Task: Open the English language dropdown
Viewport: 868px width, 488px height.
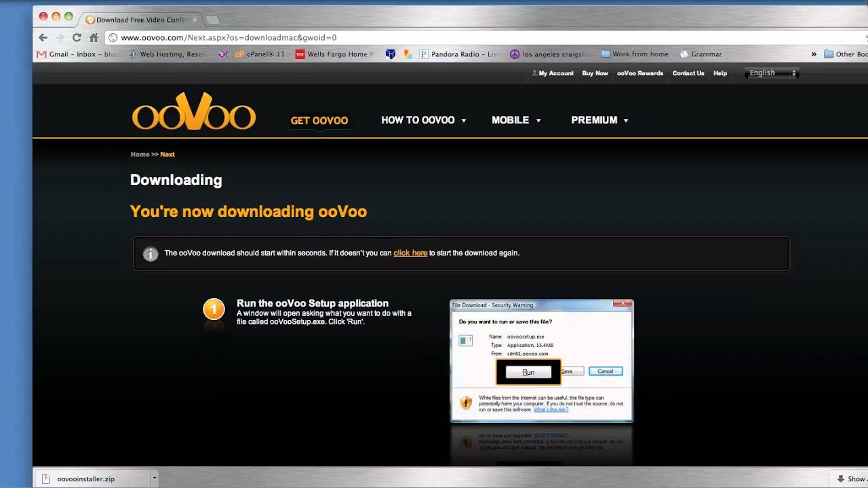Action: tap(772, 73)
